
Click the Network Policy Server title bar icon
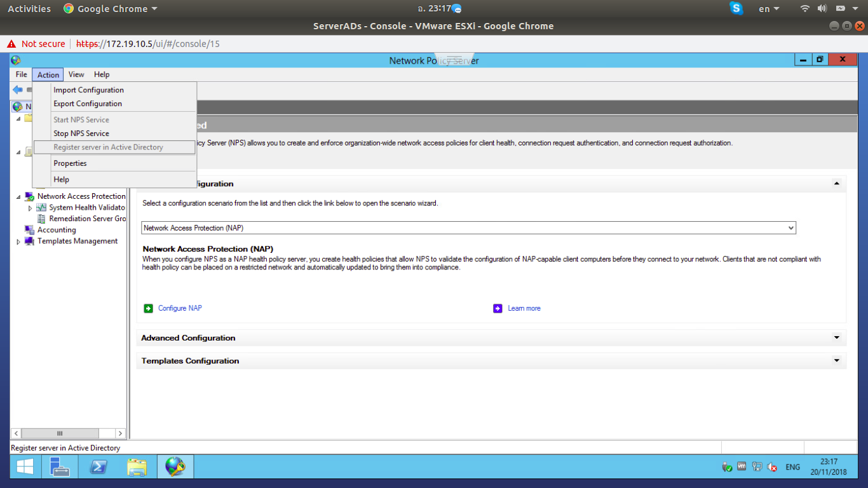point(16,60)
